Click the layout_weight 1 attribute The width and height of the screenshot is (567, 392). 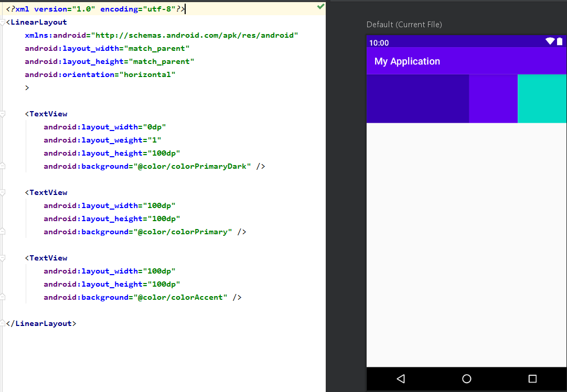[x=102, y=140]
